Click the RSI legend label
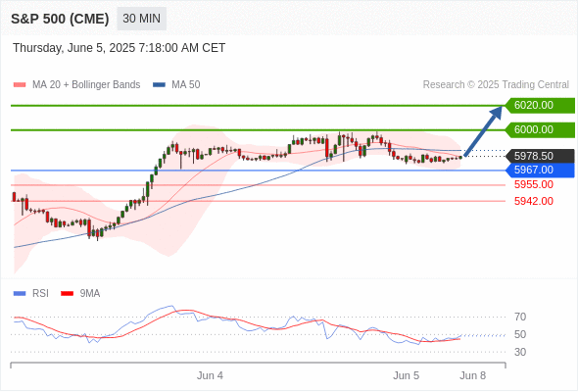Image resolution: width=578 pixels, height=392 pixels. coord(40,294)
